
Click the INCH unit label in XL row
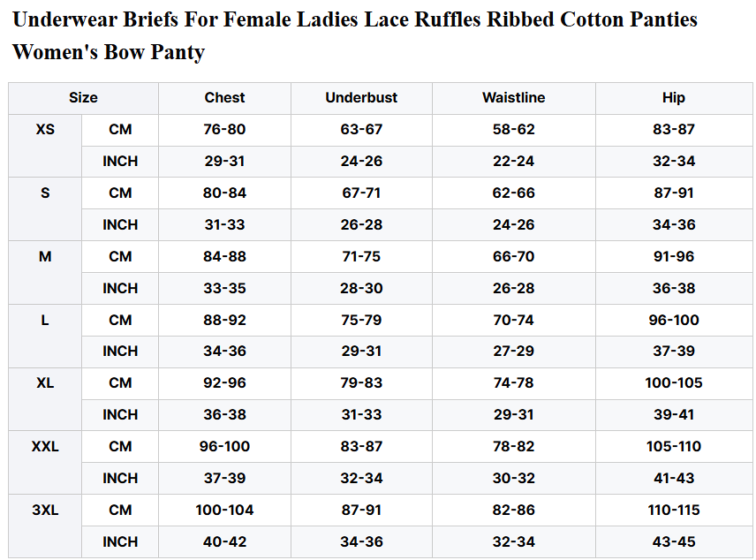pos(120,415)
